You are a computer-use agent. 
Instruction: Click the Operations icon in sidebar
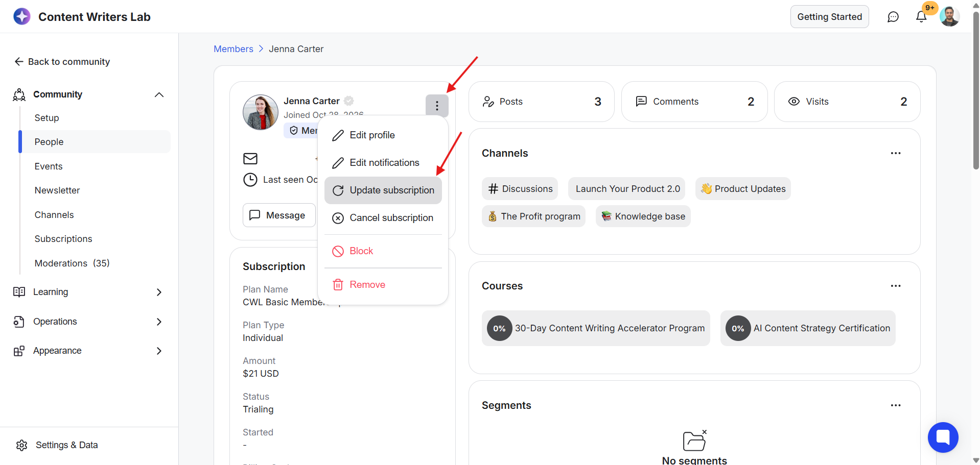click(x=19, y=322)
